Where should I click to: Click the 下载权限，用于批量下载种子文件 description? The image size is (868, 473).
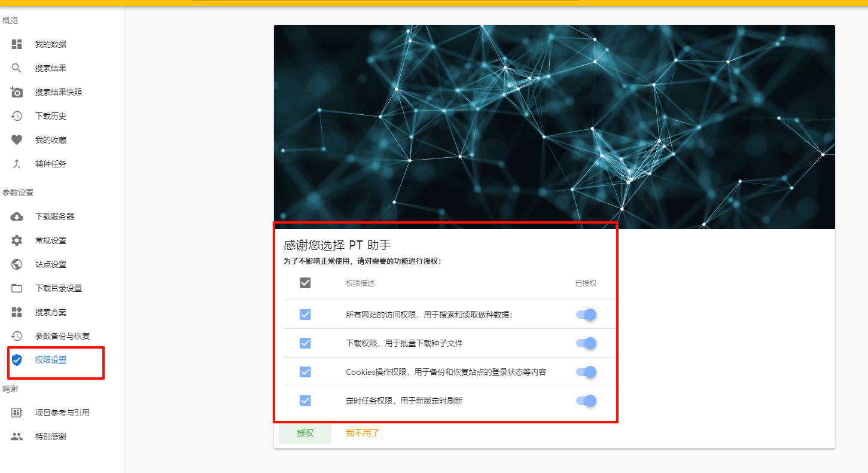coord(404,343)
